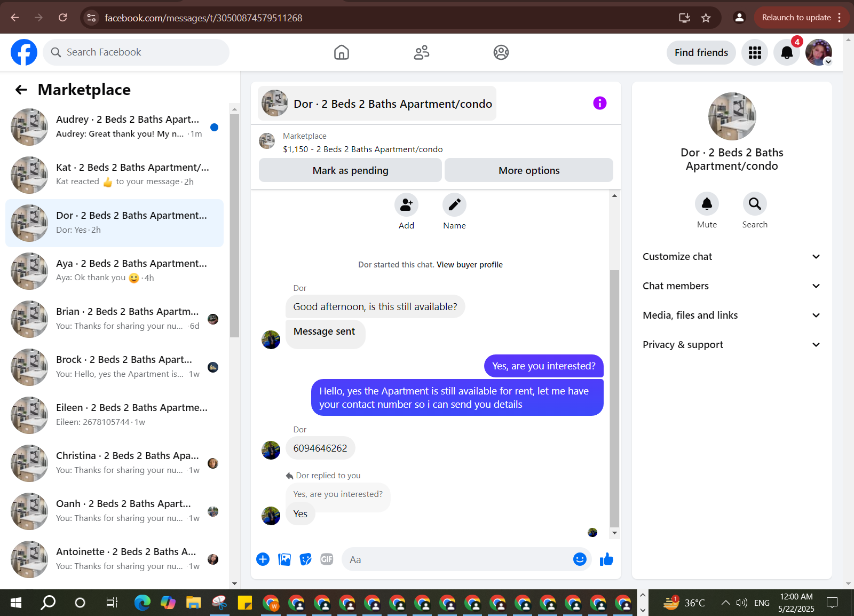
Task: Open Task View on taskbar
Action: coord(112,603)
